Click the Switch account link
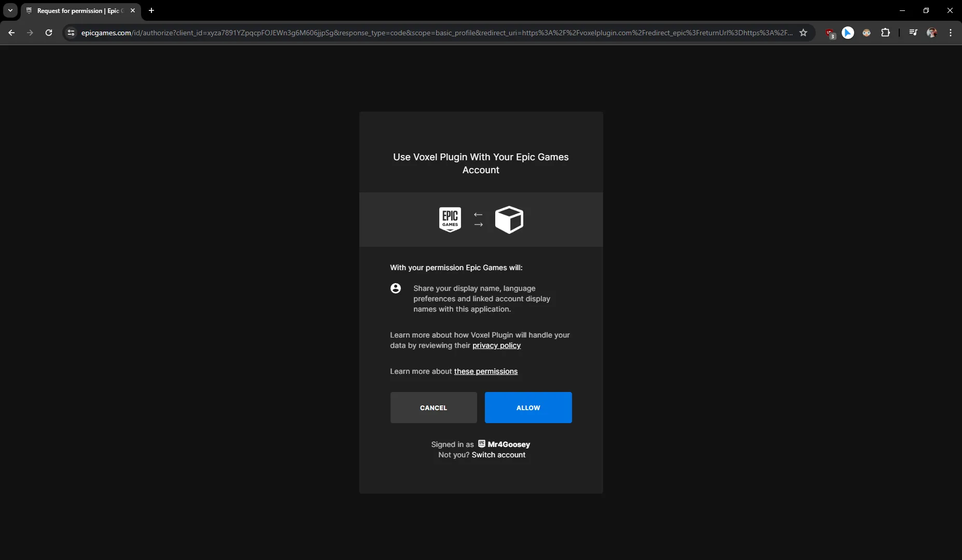The height and width of the screenshot is (560, 962). click(498, 455)
